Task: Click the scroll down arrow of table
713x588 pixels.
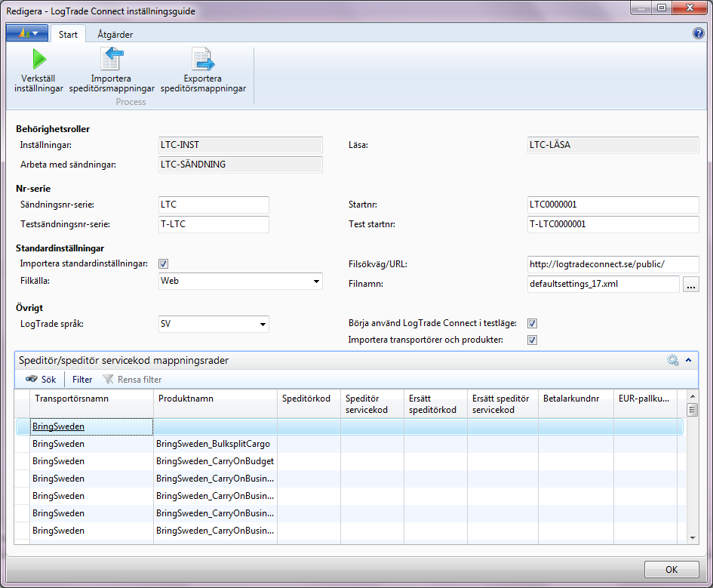Action: 693,537
